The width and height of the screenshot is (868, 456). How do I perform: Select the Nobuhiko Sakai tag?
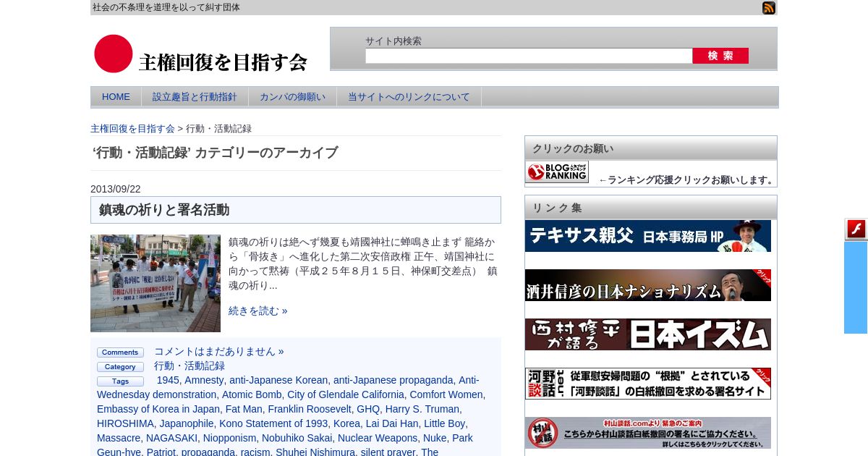tap(297, 438)
